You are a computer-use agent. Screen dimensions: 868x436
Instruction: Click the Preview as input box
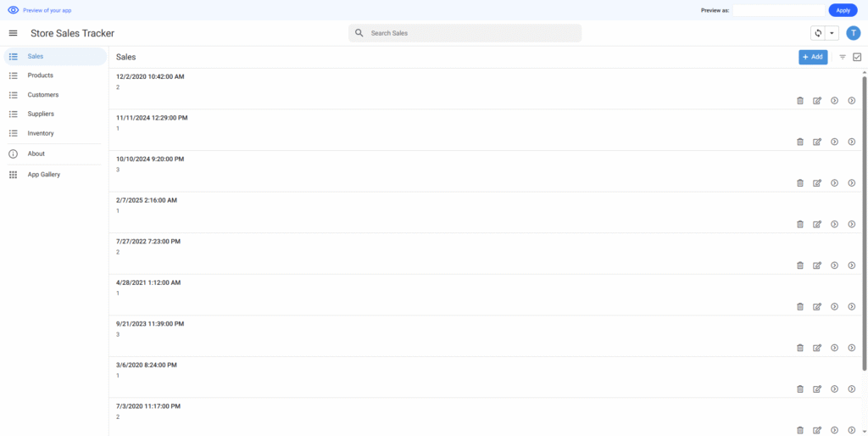[778, 10]
